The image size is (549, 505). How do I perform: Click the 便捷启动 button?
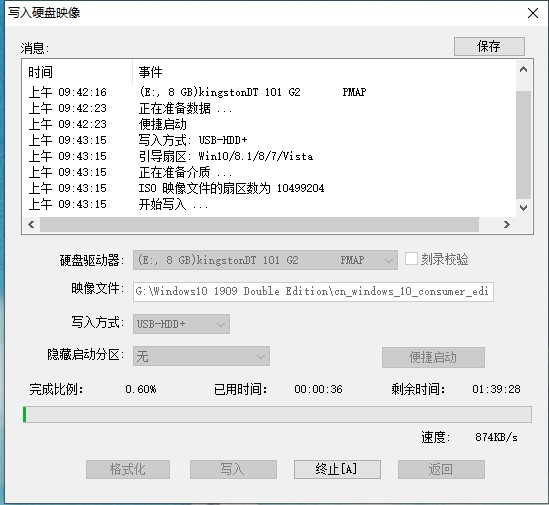click(433, 357)
